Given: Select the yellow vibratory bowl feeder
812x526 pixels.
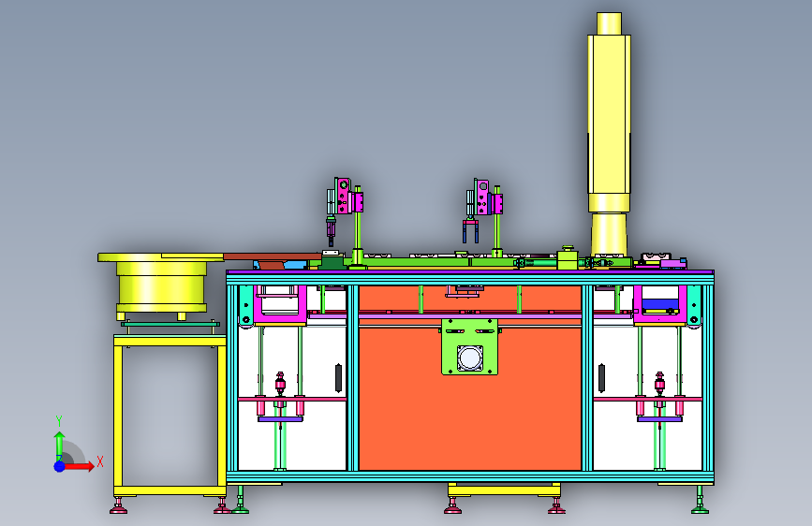Looking at the screenshot, I should click(x=161, y=285).
